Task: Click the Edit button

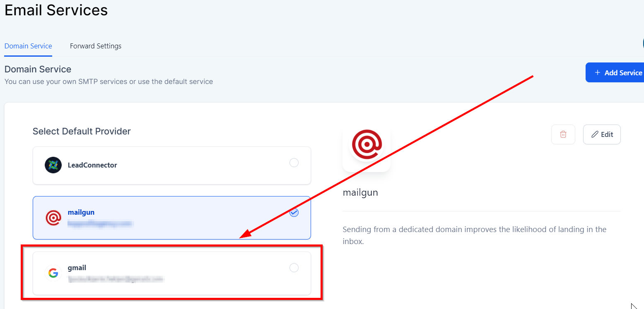Action: [x=602, y=134]
